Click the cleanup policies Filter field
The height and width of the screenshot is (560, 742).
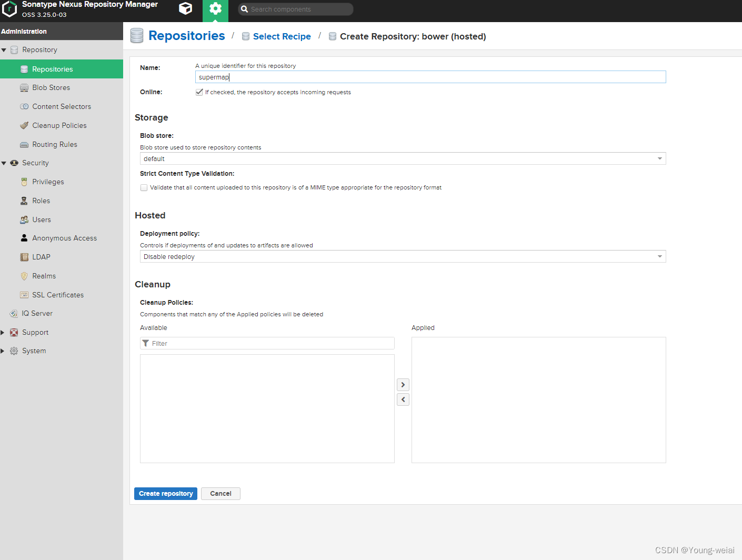coord(267,343)
